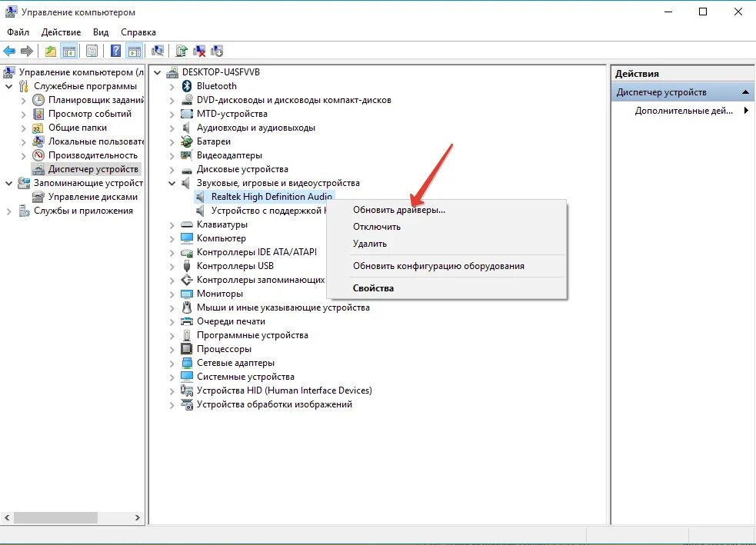Click left pane horizontal scrollbar right arrow
Image resolution: width=756 pixels, height=545 pixels.
[x=138, y=517]
